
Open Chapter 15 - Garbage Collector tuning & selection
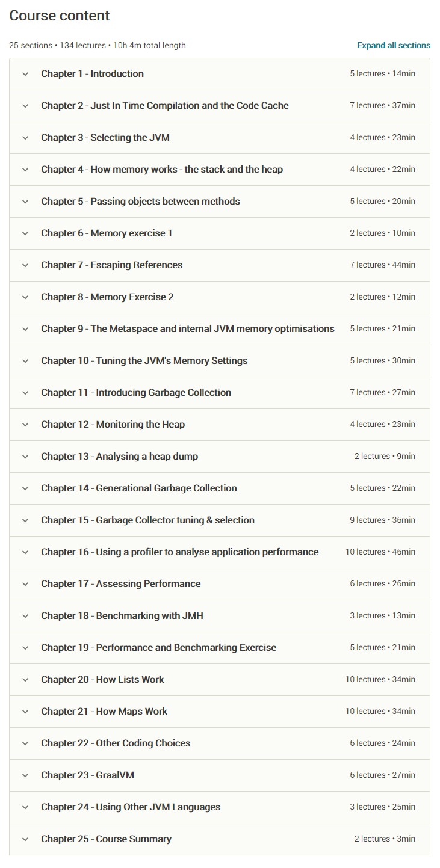(147, 520)
